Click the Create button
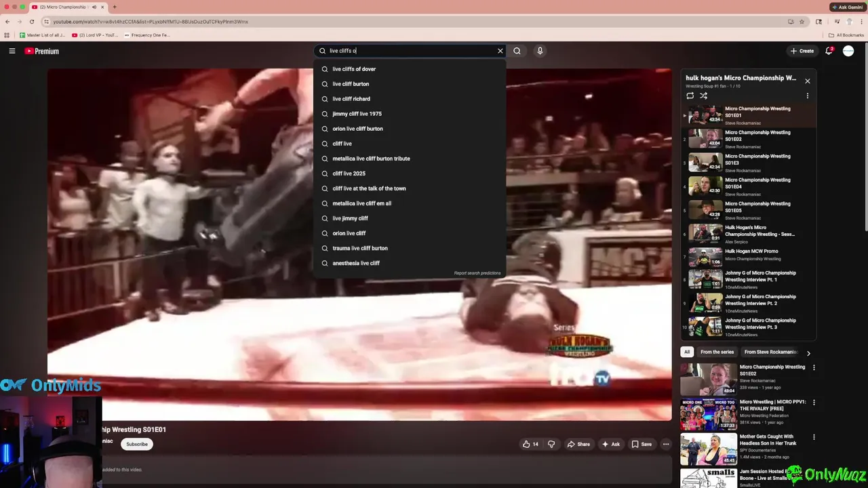868x488 pixels. tap(802, 51)
